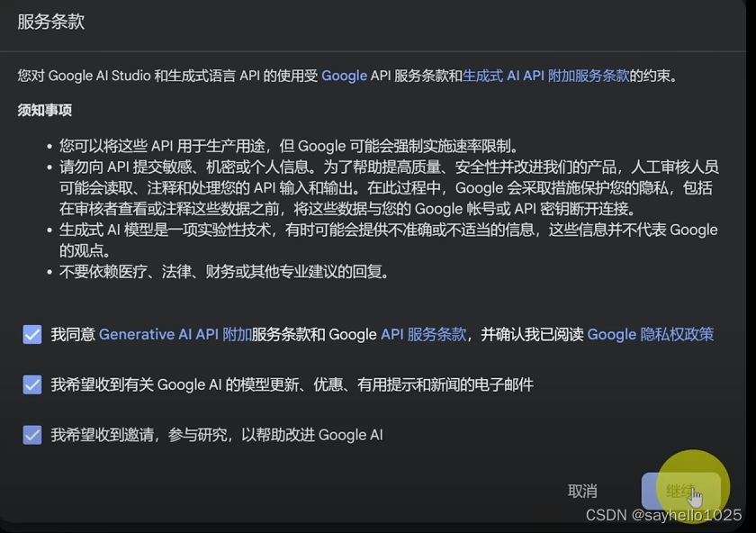Open the Google API terms link in intro sentence

pos(344,76)
